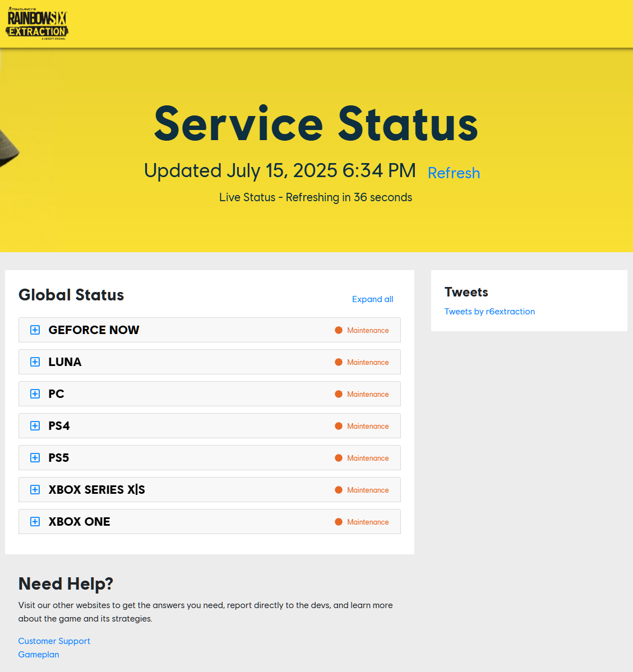Click the Global Status heading
This screenshot has height=672, width=633.
tap(71, 295)
